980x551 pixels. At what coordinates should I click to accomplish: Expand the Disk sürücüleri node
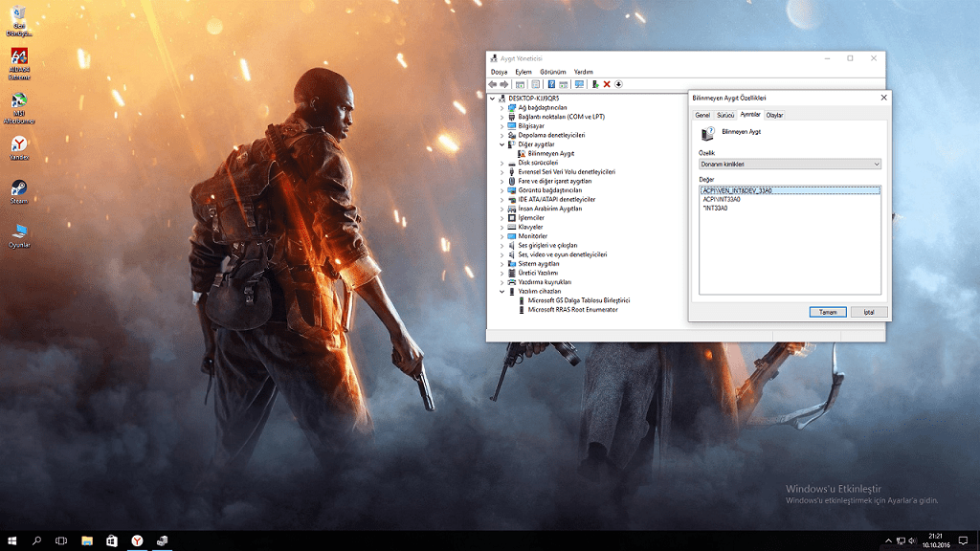pyautogui.click(x=501, y=163)
